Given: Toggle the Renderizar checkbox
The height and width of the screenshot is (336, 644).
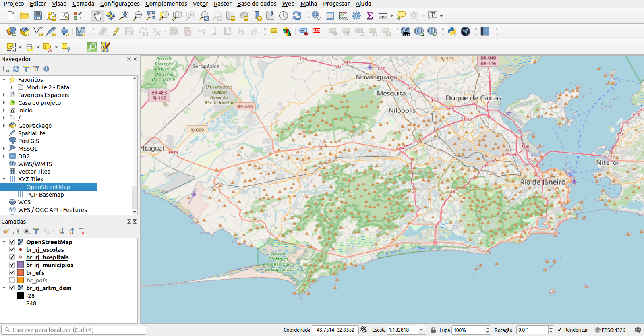Looking at the screenshot, I should [559, 330].
